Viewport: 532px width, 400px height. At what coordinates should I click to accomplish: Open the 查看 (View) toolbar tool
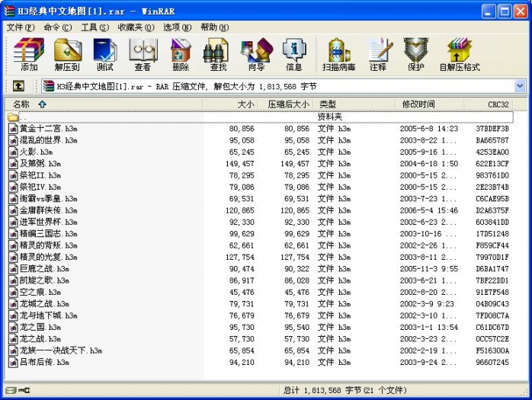coord(143,55)
